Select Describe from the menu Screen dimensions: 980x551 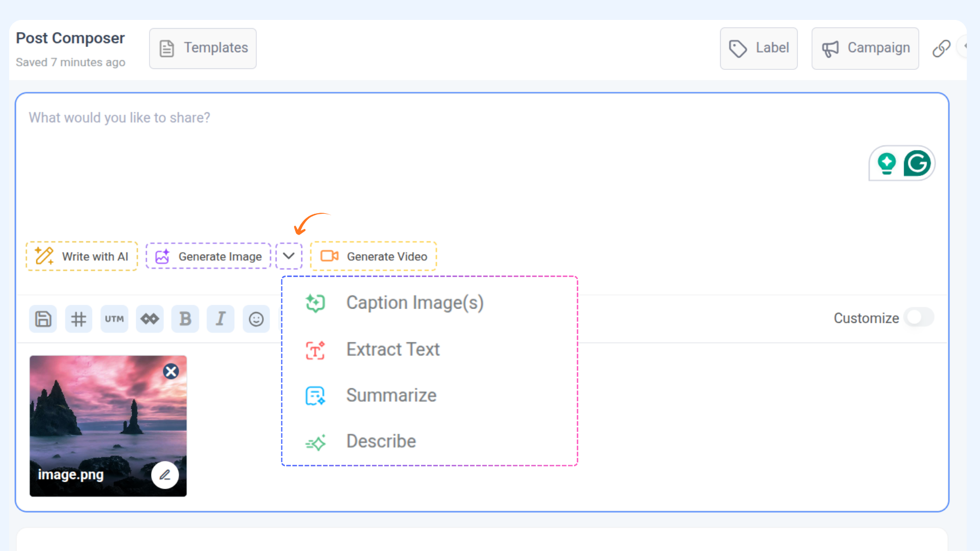[x=381, y=441]
